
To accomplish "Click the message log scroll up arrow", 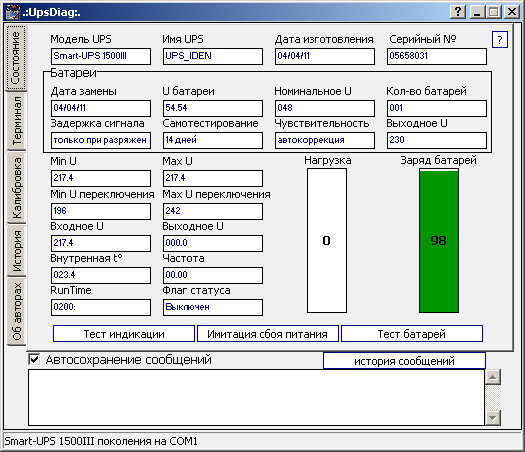I will [x=493, y=377].
